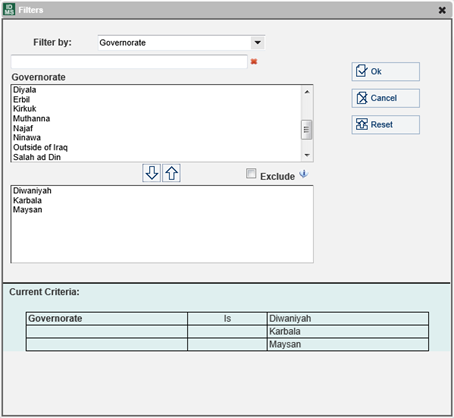454x418 pixels.
Task: Select Kirkuk in the Governorate list
Action: (25, 109)
